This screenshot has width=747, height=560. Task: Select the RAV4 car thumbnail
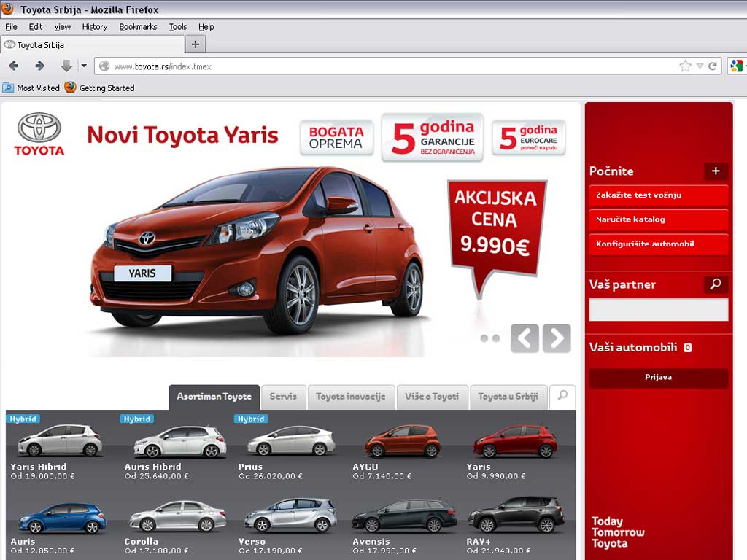pyautogui.click(x=516, y=514)
